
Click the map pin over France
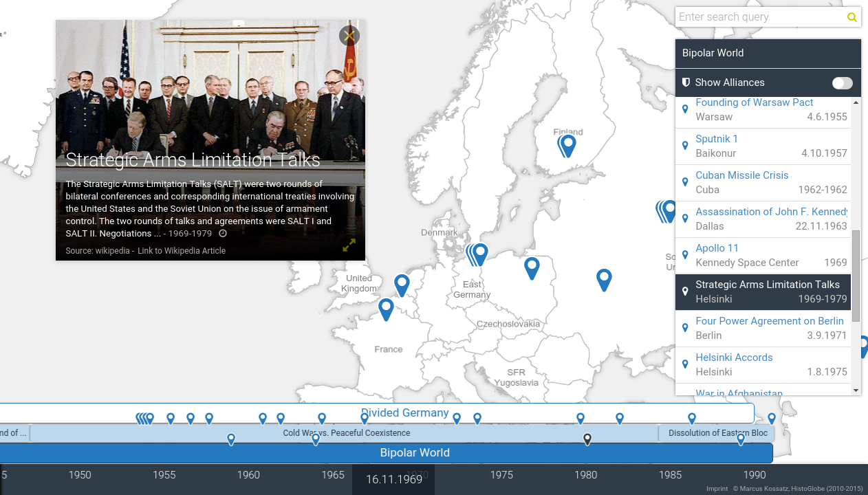click(x=386, y=309)
